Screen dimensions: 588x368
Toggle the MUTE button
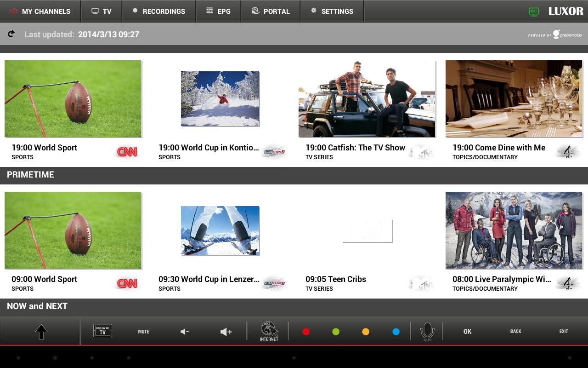[144, 331]
